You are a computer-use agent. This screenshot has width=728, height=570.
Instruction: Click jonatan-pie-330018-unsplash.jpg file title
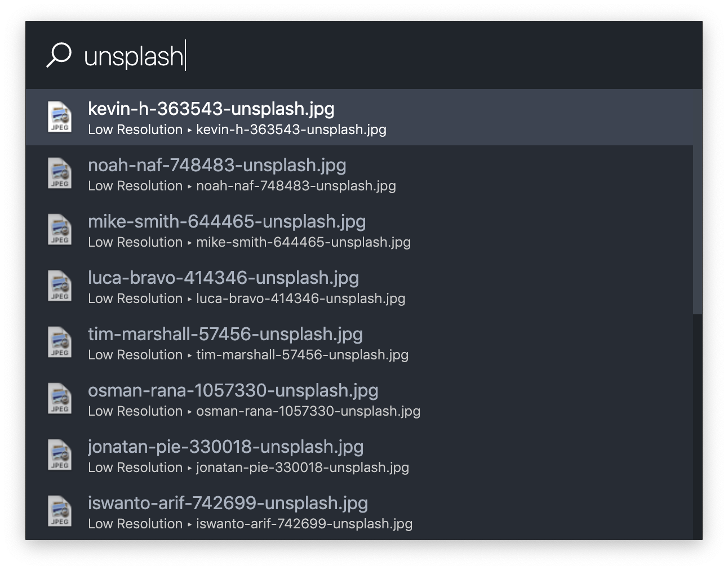(226, 447)
